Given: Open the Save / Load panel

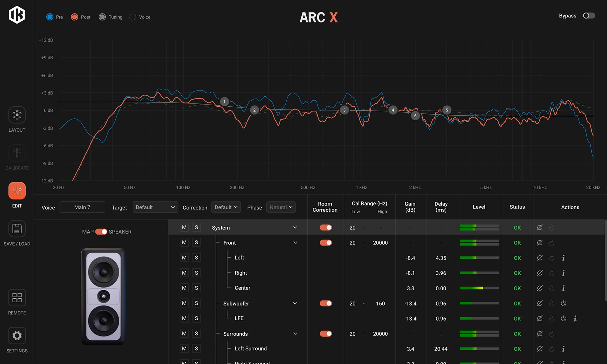Looking at the screenshot, I should coord(17,229).
